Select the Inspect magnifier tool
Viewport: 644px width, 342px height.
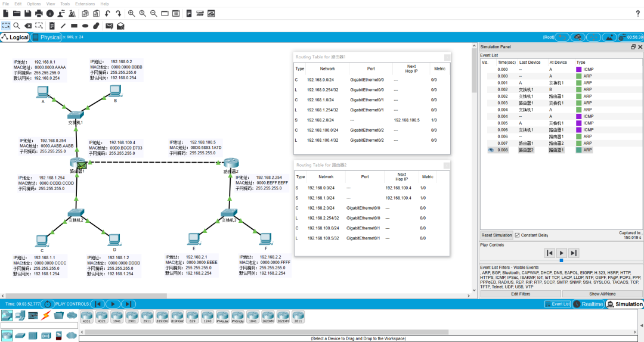click(x=17, y=26)
